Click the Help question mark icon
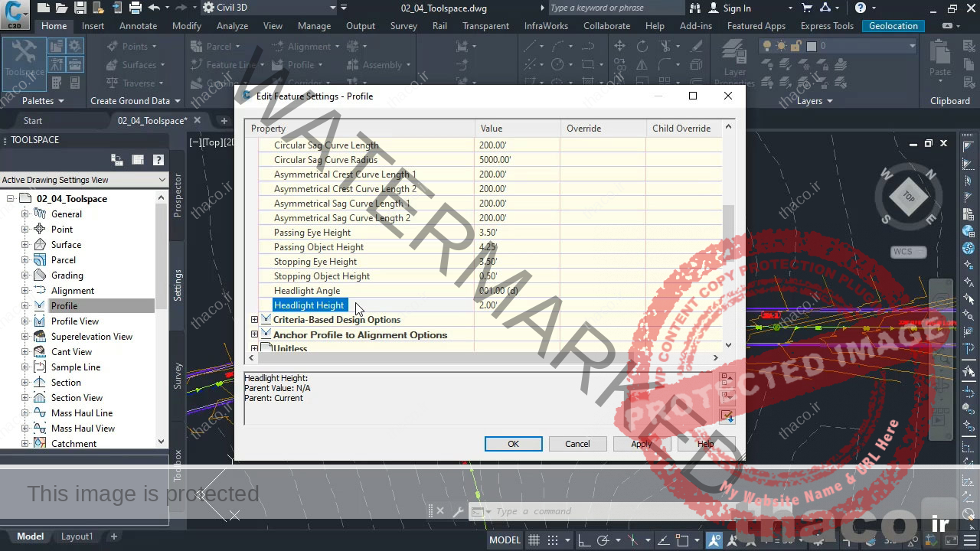The image size is (980, 551). (x=861, y=8)
